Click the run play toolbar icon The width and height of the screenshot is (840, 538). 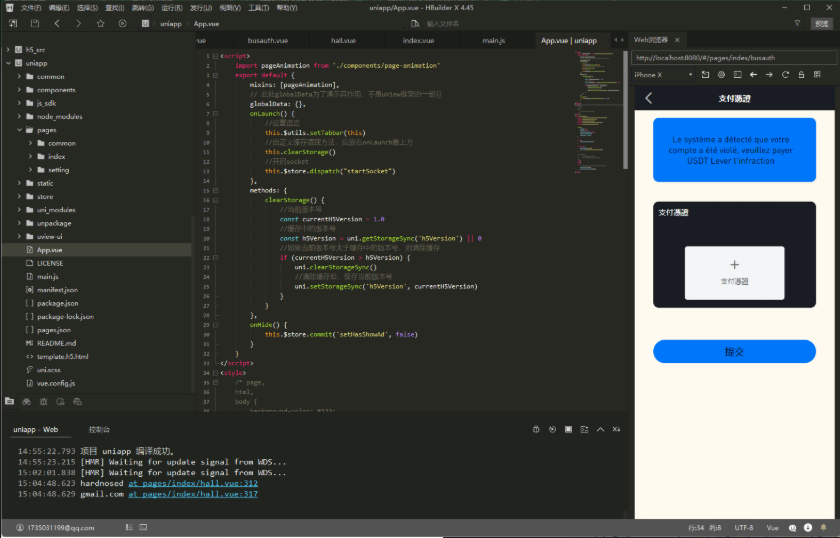point(122,24)
